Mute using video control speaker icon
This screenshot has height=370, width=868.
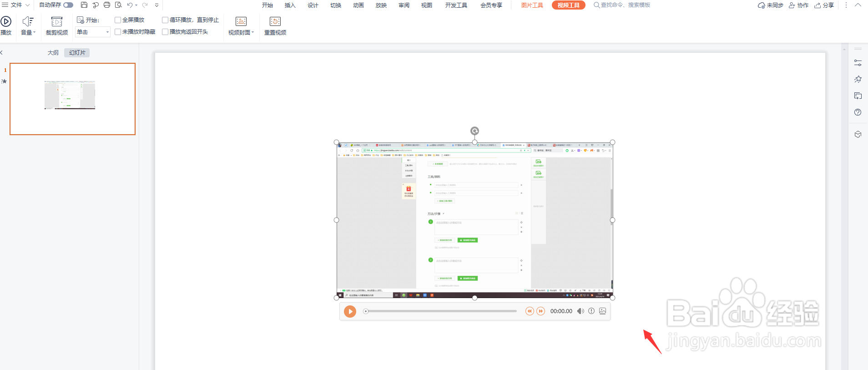[x=580, y=311]
